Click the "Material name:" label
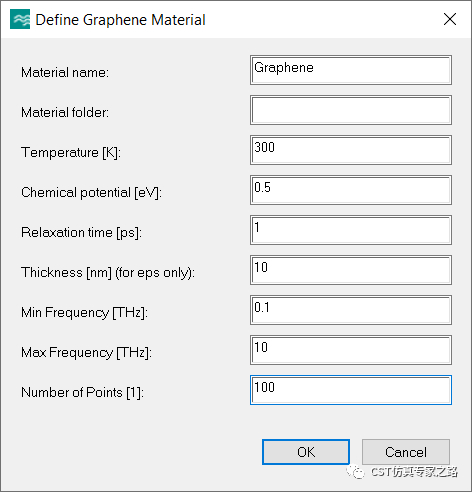 point(65,72)
